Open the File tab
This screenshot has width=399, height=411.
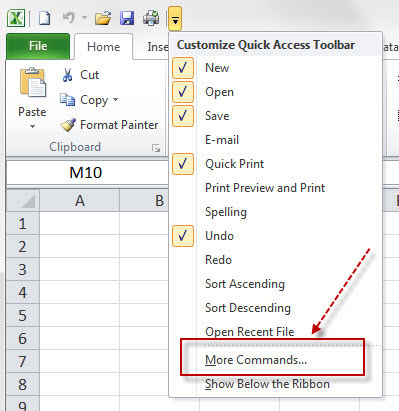(x=38, y=46)
